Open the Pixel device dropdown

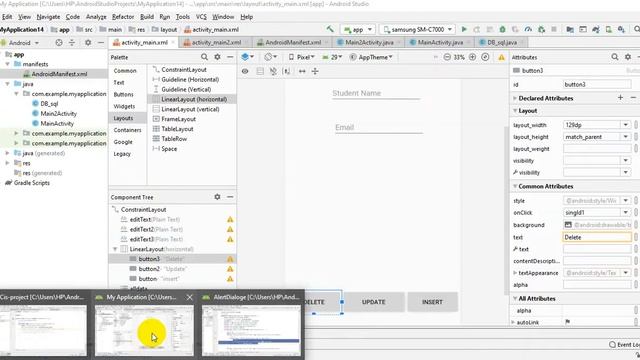point(302,57)
